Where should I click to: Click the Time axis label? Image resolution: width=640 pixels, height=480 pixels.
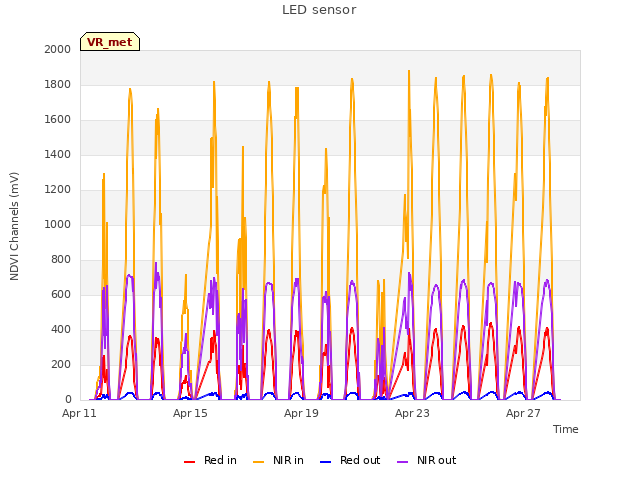[565, 429]
